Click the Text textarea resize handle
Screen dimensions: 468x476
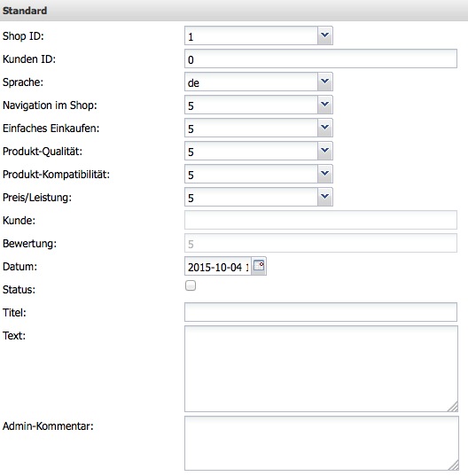coord(453,407)
